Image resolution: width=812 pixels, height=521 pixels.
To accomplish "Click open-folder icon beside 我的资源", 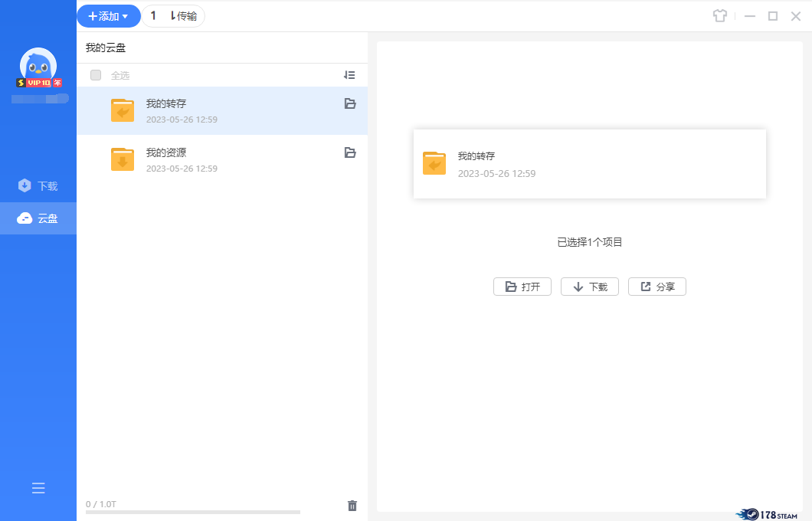I will point(350,152).
